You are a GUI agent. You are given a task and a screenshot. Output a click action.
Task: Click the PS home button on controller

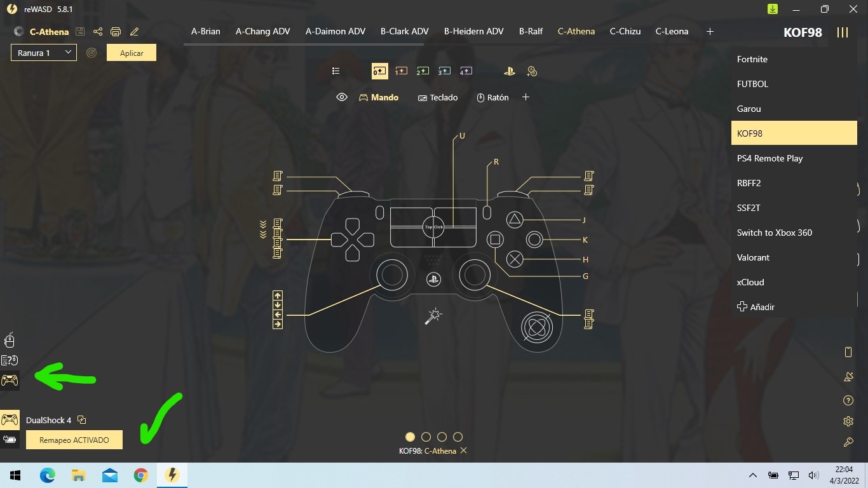coord(433,279)
